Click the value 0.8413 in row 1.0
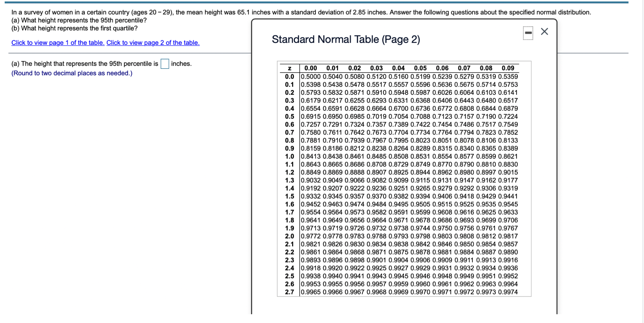644x323 pixels. click(x=310, y=156)
